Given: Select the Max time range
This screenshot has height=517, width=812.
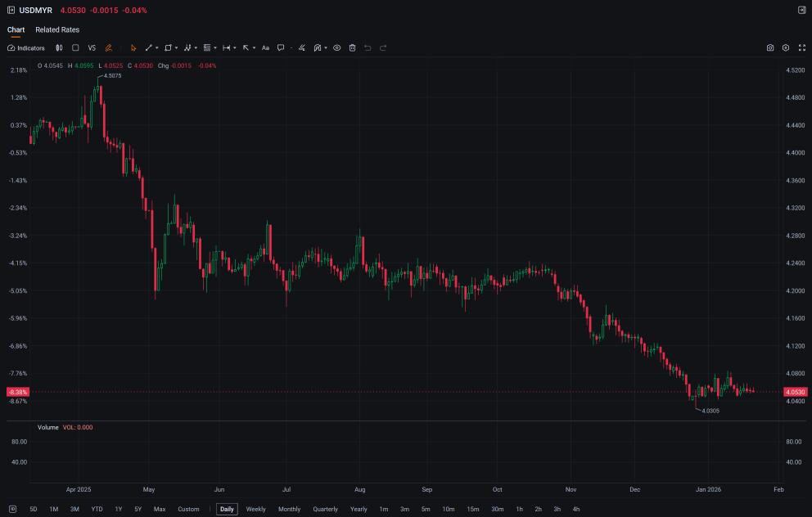Looking at the screenshot, I should [x=160, y=510].
